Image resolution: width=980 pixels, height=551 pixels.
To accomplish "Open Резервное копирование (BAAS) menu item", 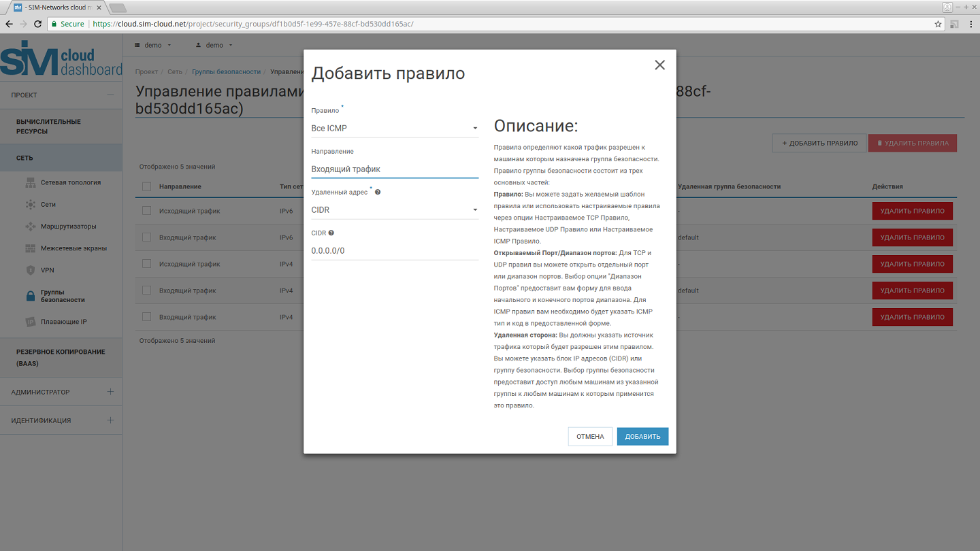I will 61,357.
